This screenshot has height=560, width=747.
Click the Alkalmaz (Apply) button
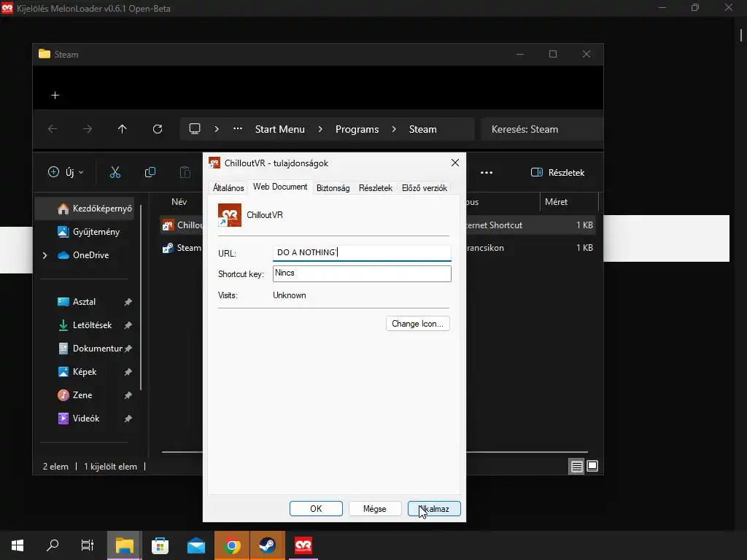pyautogui.click(x=434, y=508)
